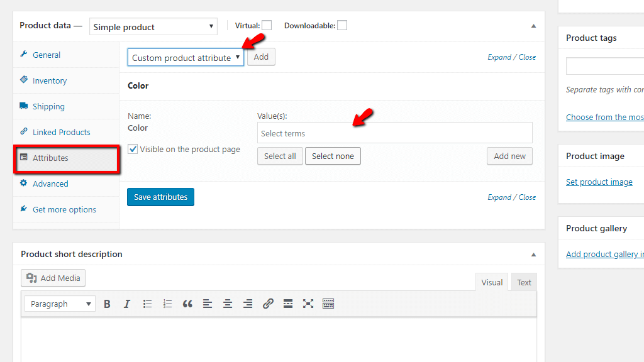
Task: Insert Read More tag
Action: tap(288, 304)
